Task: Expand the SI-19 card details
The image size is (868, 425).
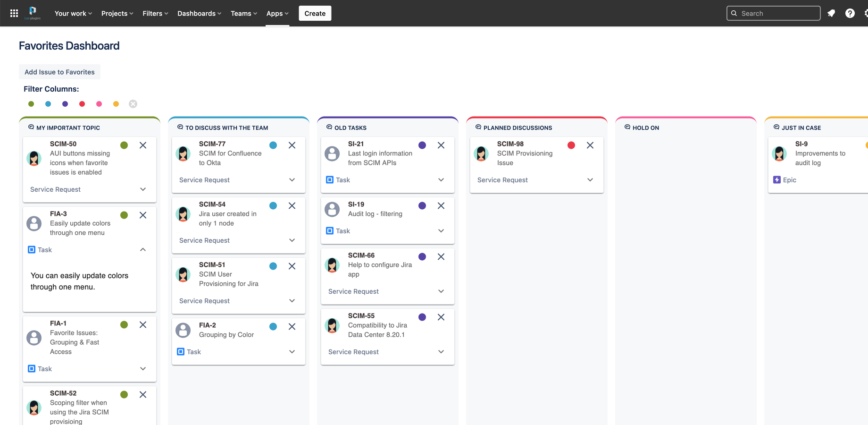Action: pyautogui.click(x=441, y=231)
